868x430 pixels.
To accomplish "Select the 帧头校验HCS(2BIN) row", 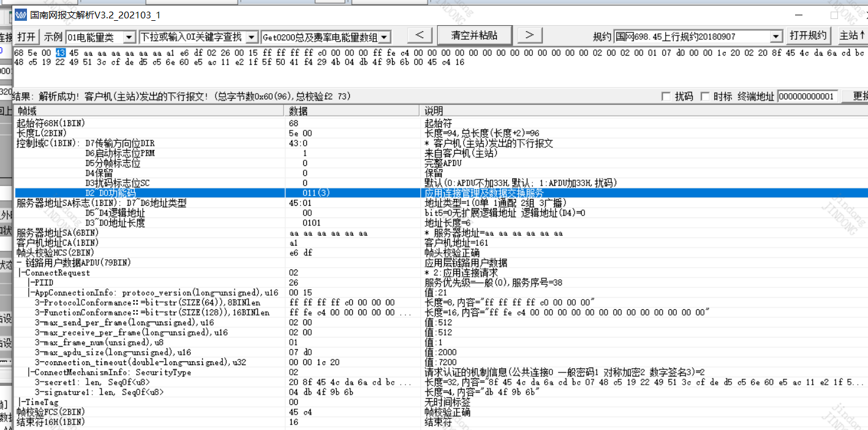I will [440, 252].
